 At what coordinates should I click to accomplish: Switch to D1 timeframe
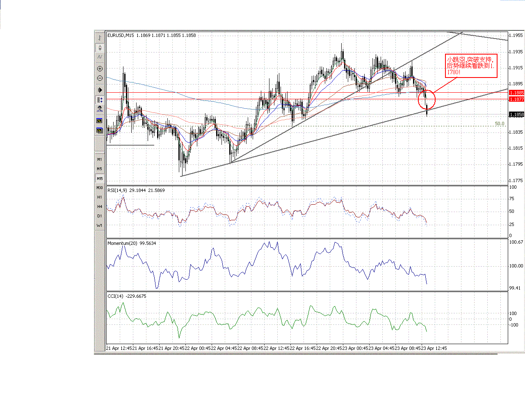100,216
